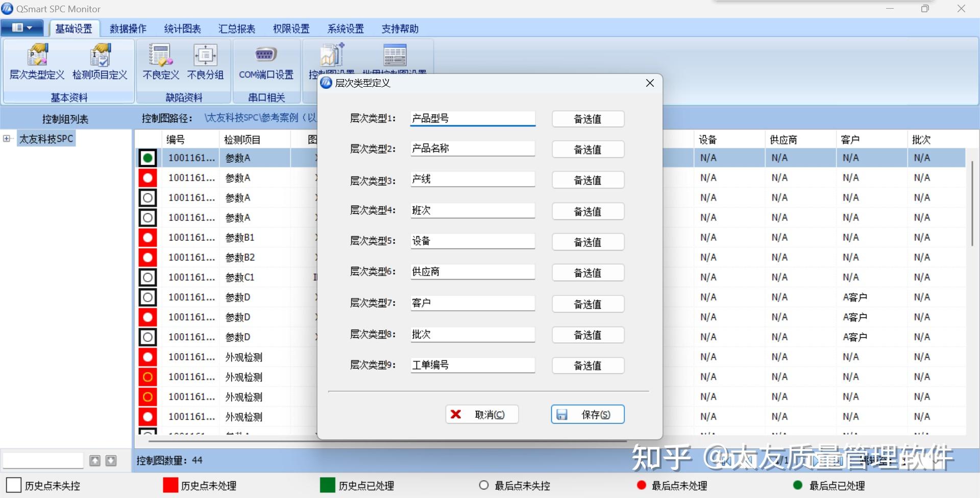Click the green up arrow beside the search box
The width and height of the screenshot is (980, 498).
point(95,460)
